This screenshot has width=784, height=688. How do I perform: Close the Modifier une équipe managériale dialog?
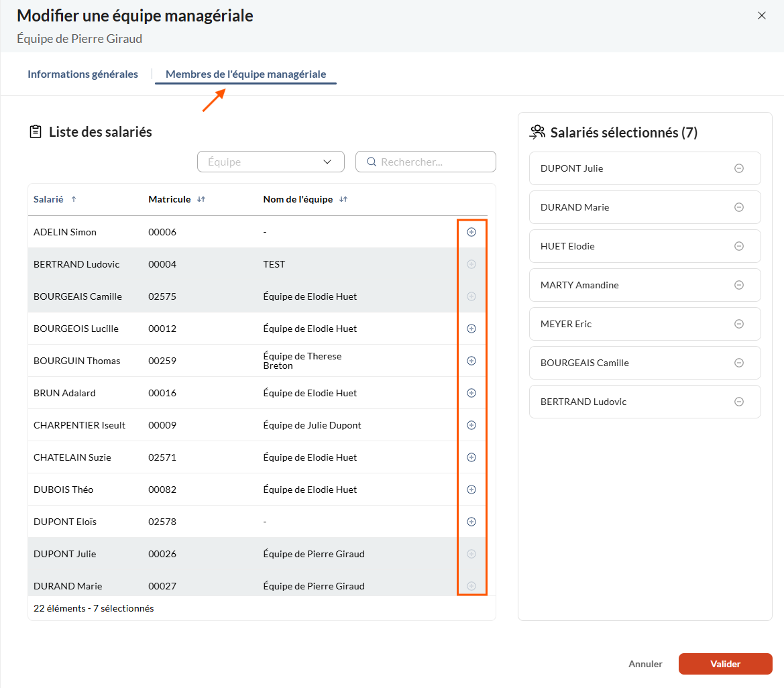(x=761, y=15)
